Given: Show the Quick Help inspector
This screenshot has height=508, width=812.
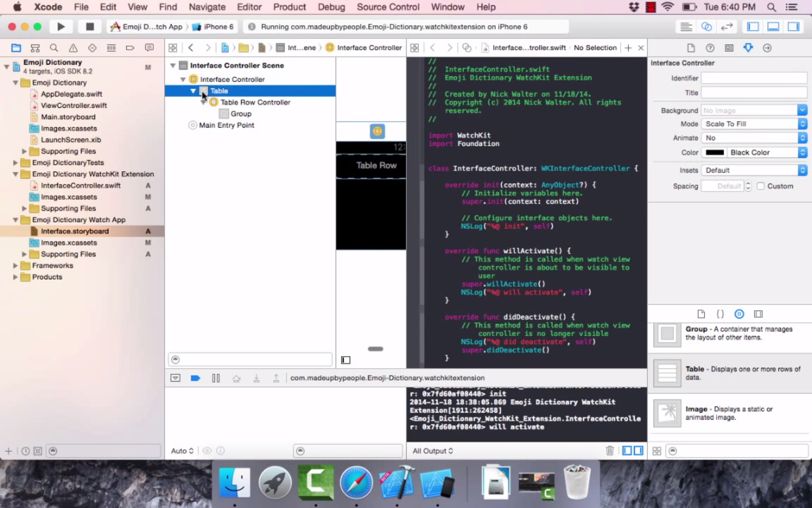Looking at the screenshot, I should tap(710, 48).
